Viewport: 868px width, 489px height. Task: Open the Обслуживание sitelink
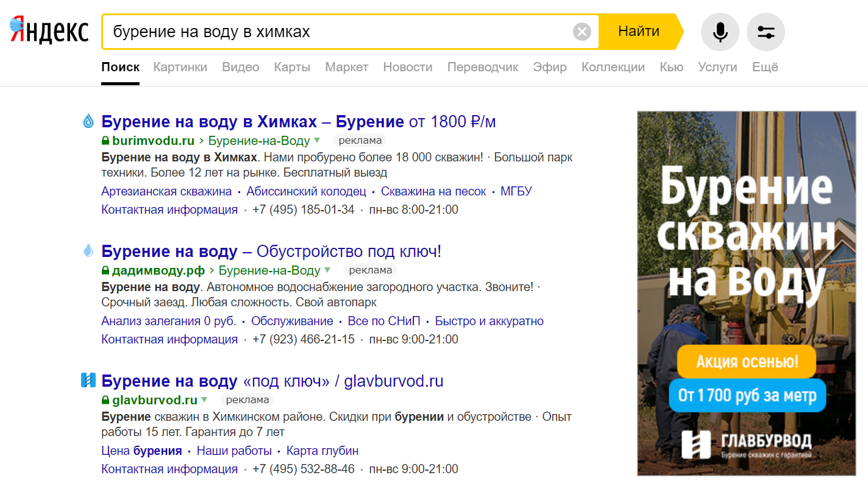pyautogui.click(x=292, y=321)
